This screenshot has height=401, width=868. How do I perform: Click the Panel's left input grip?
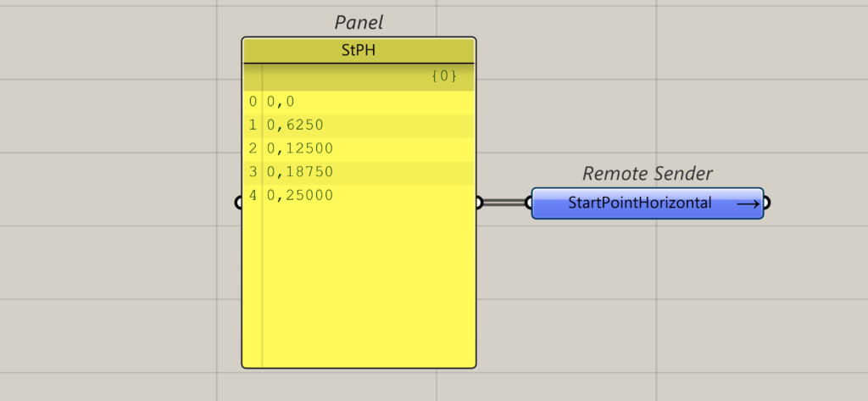pyautogui.click(x=238, y=203)
